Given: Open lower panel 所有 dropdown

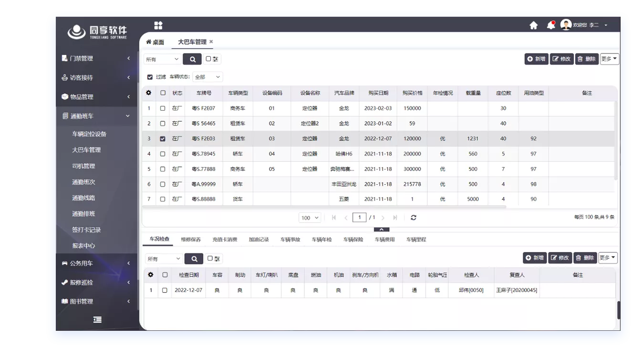Looking at the screenshot, I should click(x=165, y=259).
